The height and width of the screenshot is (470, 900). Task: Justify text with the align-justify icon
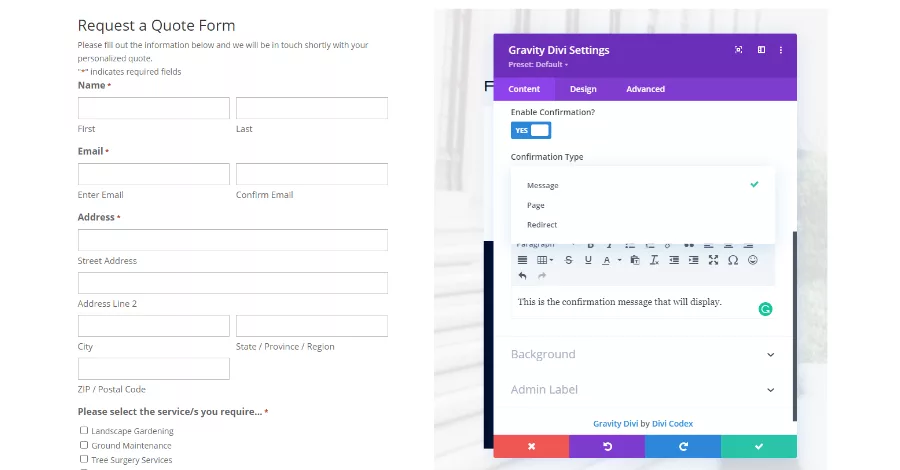(x=522, y=260)
